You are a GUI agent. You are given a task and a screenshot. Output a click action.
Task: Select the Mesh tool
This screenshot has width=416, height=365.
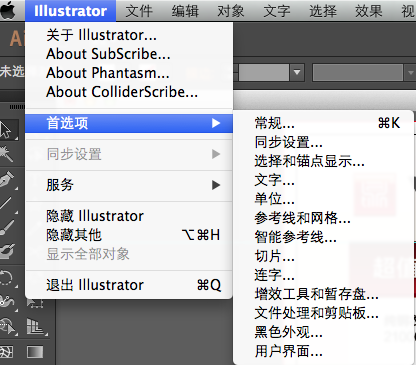[7, 352]
